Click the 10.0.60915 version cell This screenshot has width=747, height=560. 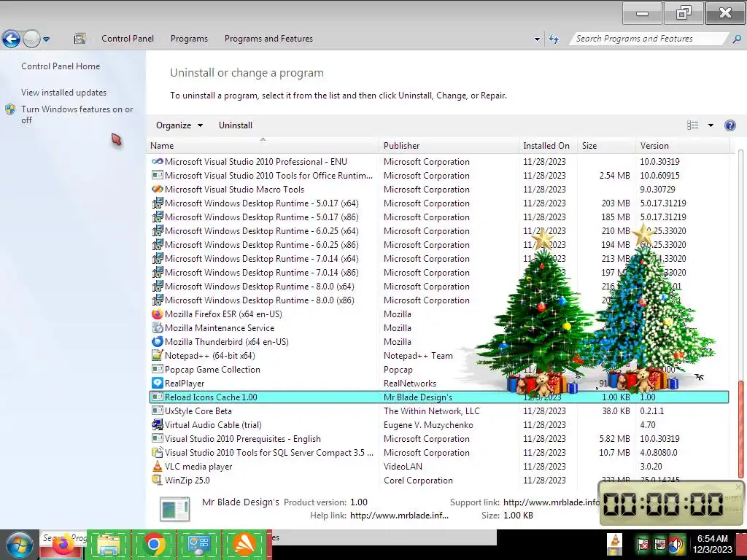point(659,175)
